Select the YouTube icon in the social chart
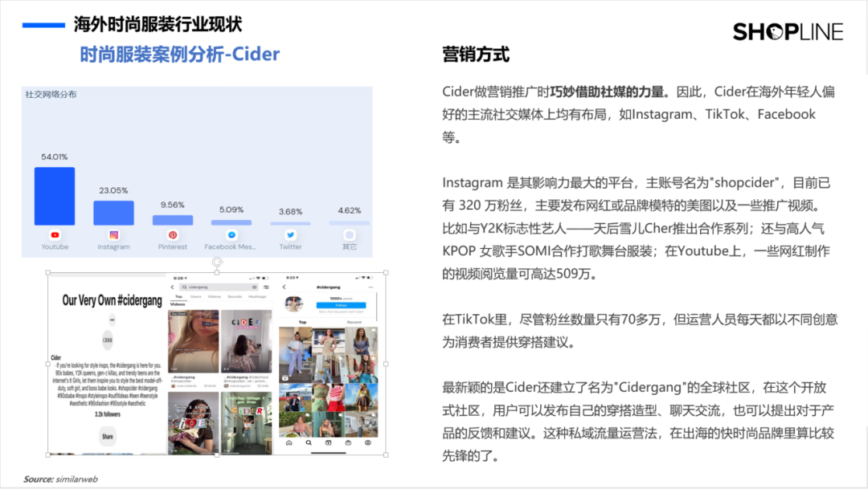Image resolution: width=868 pixels, height=489 pixels. [55, 235]
